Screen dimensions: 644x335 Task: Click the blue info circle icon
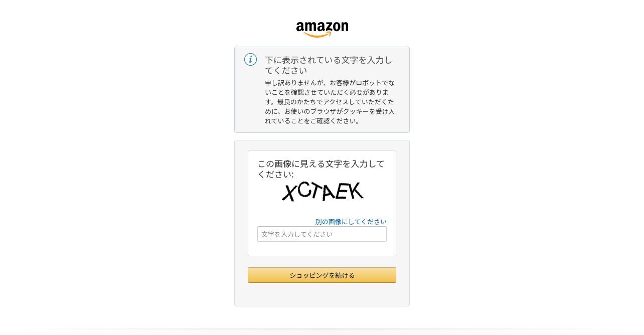250,60
